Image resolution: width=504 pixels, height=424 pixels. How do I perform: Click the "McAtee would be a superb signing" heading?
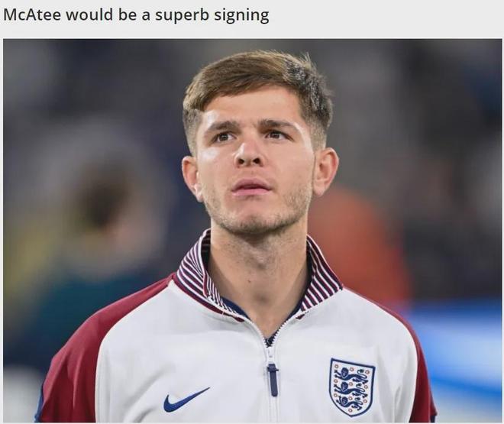[136, 15]
